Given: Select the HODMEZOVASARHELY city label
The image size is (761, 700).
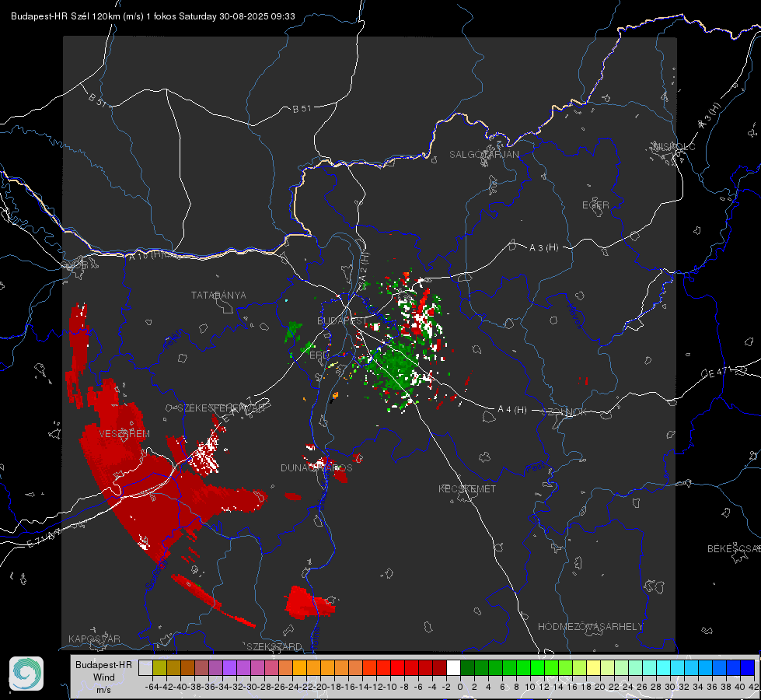Looking at the screenshot, I should [x=590, y=627].
